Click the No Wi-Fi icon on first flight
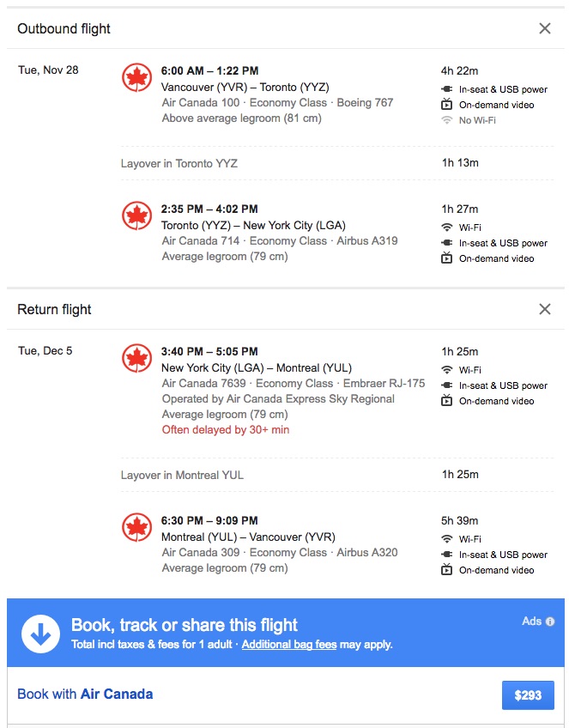Viewport: 569px width, 728px height. [x=446, y=120]
